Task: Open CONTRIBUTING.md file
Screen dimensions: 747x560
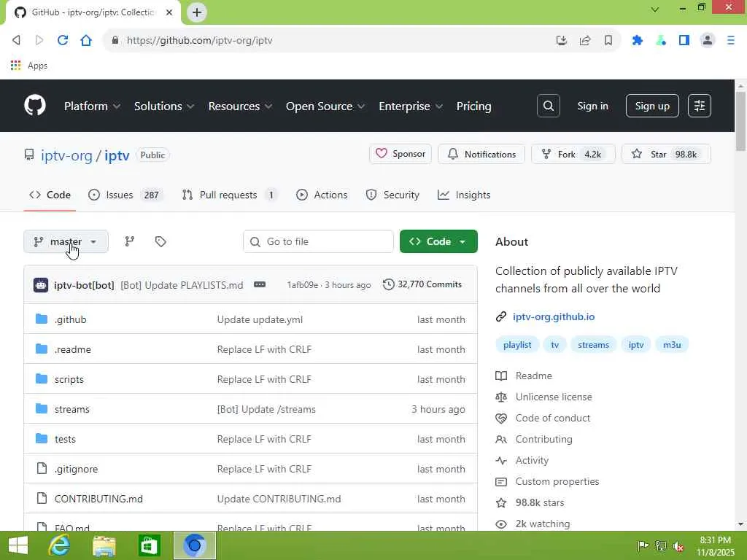Action: point(98,499)
